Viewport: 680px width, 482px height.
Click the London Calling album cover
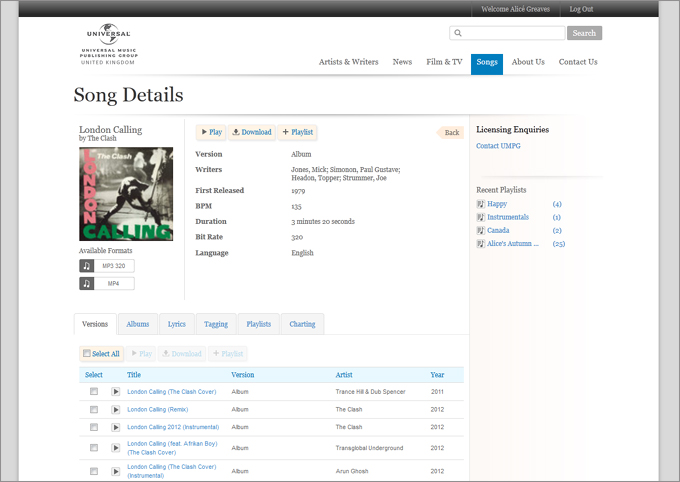126,194
